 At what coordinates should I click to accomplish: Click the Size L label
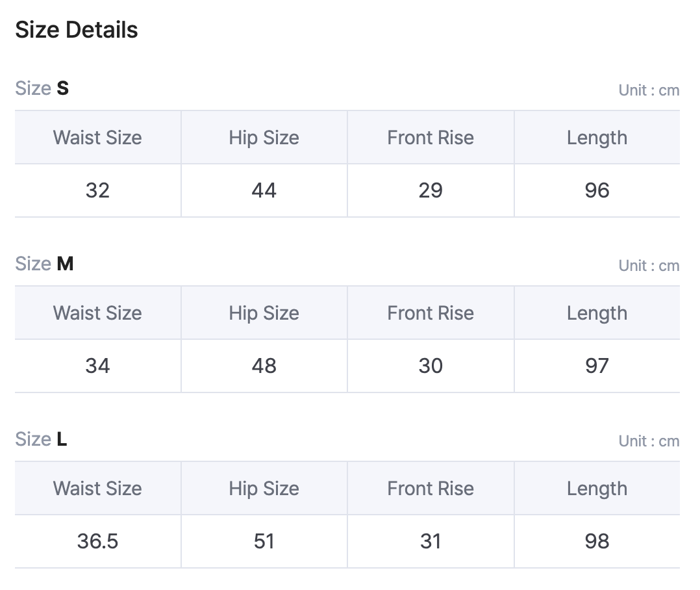coord(41,439)
